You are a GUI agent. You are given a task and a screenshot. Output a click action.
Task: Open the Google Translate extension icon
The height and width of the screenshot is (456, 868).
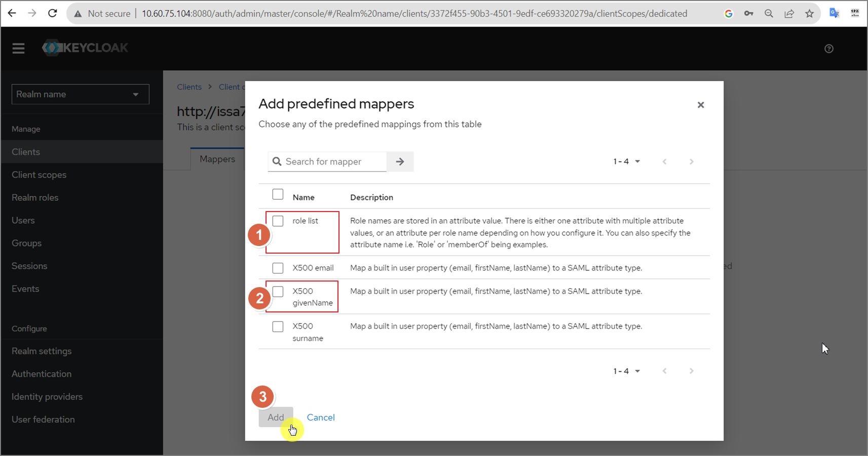point(834,13)
